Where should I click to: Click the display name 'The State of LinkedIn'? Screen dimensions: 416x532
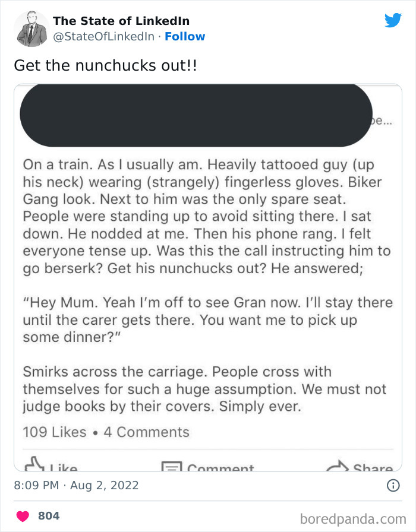[x=121, y=21]
